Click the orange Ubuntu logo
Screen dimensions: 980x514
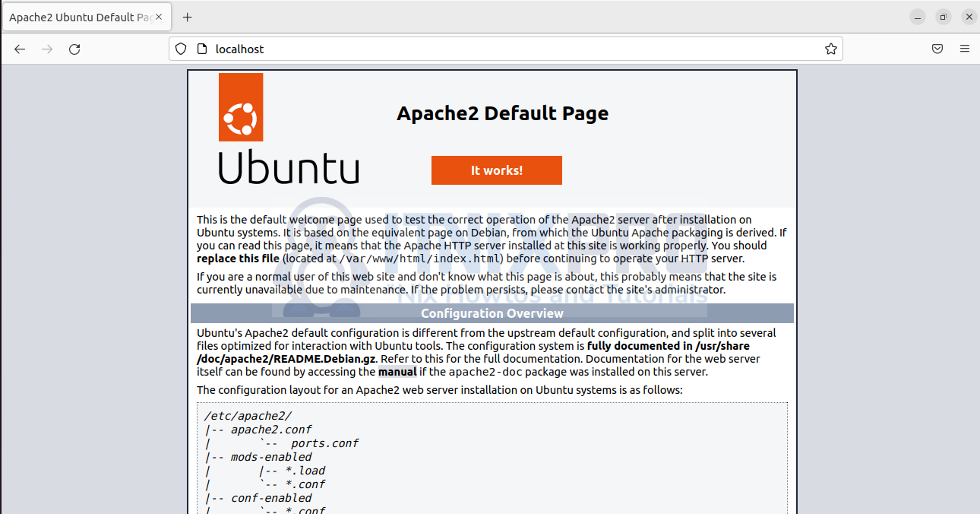point(241,107)
